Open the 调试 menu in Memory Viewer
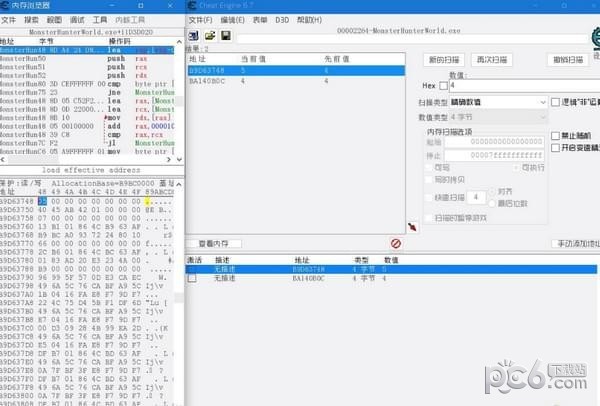The height and width of the screenshot is (406, 600). [77, 20]
